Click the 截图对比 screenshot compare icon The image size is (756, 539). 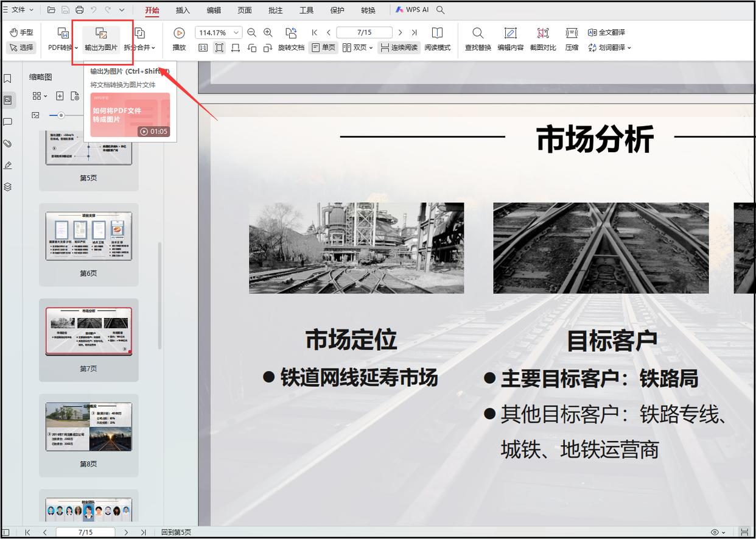[543, 33]
